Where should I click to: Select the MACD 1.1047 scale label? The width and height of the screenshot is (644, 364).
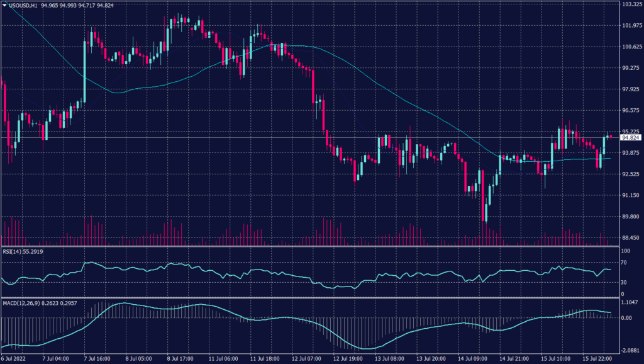[630, 303]
